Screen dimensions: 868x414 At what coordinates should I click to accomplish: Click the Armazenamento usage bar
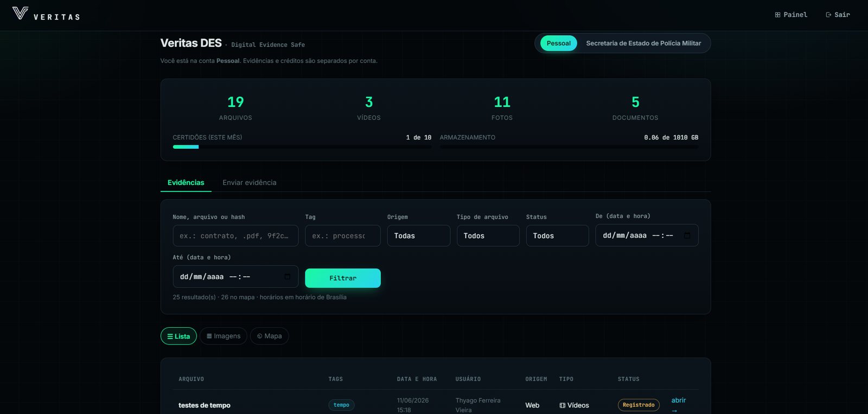pos(569,147)
